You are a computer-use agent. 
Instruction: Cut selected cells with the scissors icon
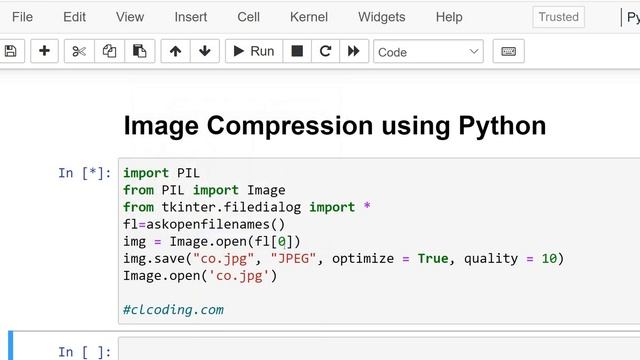point(79,51)
